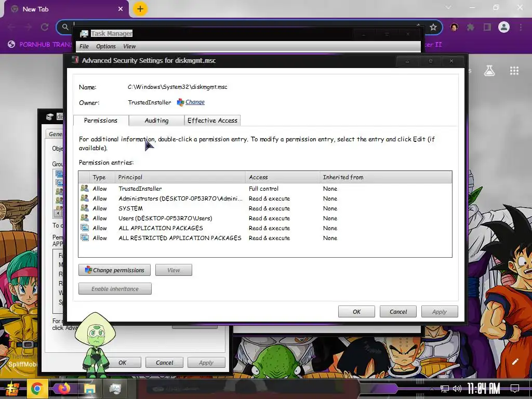Select the Administrators permission entry
The image size is (532, 399).
265,198
